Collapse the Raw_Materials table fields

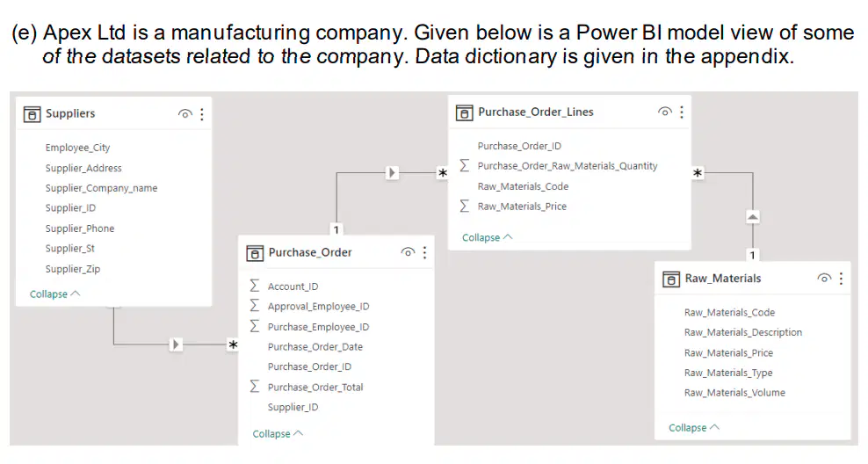[694, 427]
